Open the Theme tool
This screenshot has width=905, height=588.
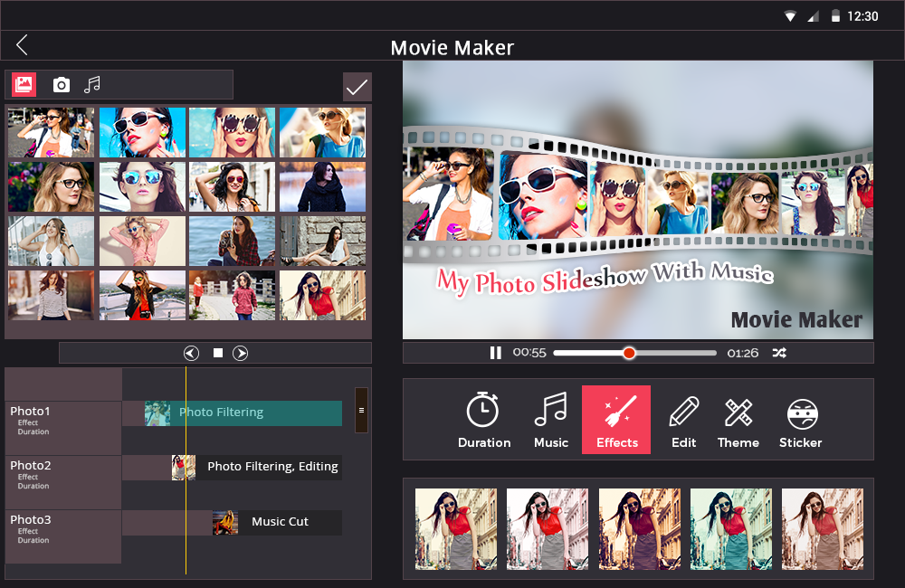coord(738,420)
